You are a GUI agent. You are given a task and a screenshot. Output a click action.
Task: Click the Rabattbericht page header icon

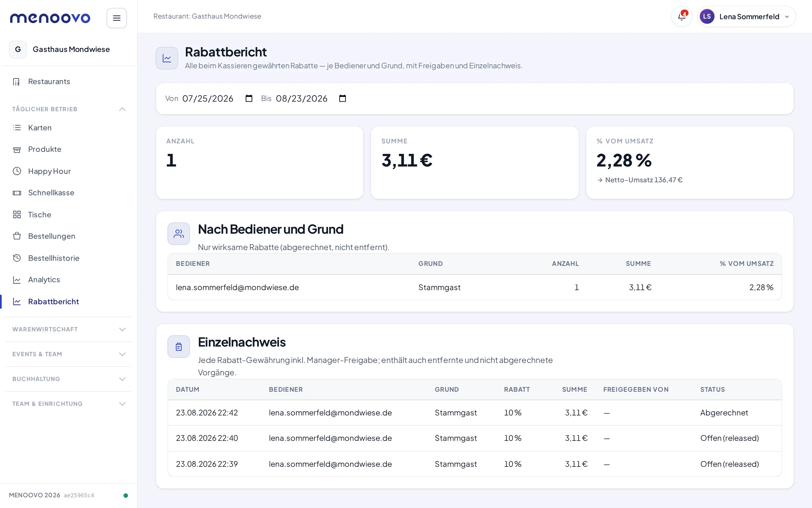pos(167,58)
